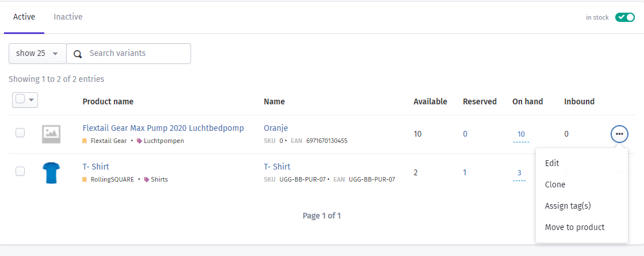Expand the bulk select dropdown arrow
Image resolution: width=644 pixels, height=256 pixels.
(x=32, y=100)
